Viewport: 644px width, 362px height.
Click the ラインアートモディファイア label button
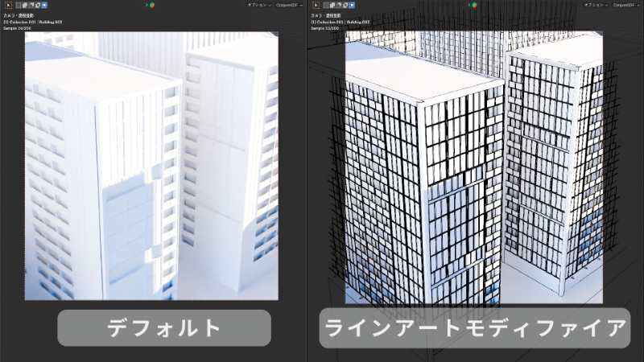click(473, 327)
